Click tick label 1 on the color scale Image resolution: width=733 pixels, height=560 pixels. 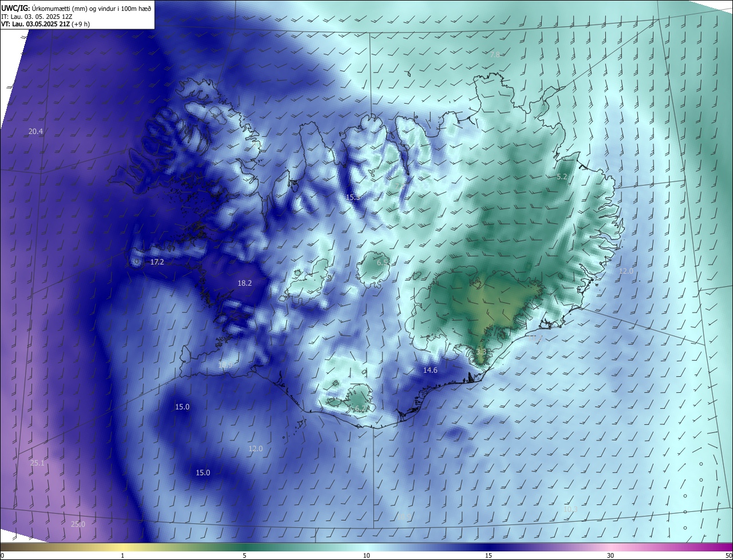123,555
